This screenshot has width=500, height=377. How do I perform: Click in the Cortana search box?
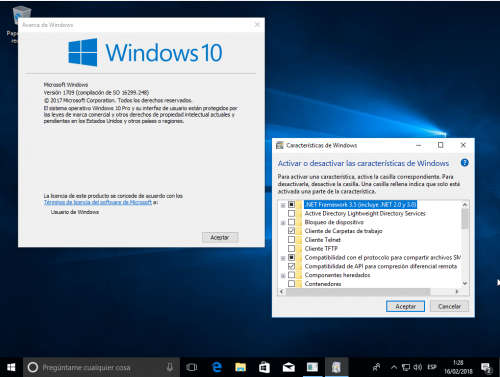102,367
